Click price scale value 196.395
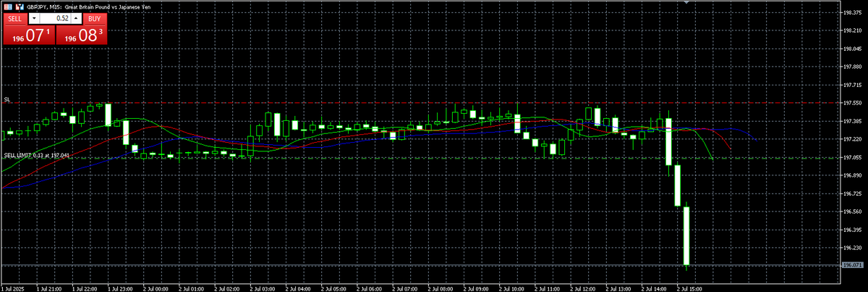This screenshot has height=292, width=868. [852, 230]
